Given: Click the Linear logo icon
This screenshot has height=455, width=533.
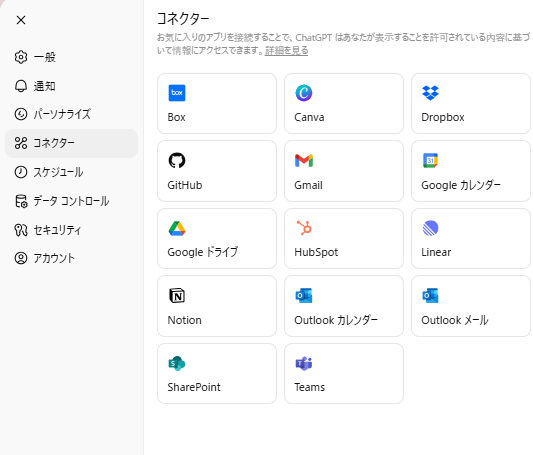Looking at the screenshot, I should [430, 228].
